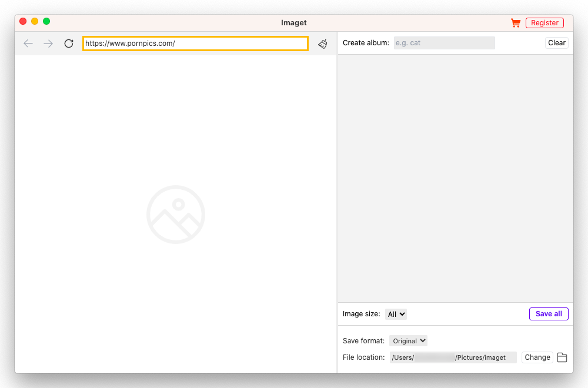Click the forward navigation arrow icon
This screenshot has height=388, width=588.
coord(48,43)
